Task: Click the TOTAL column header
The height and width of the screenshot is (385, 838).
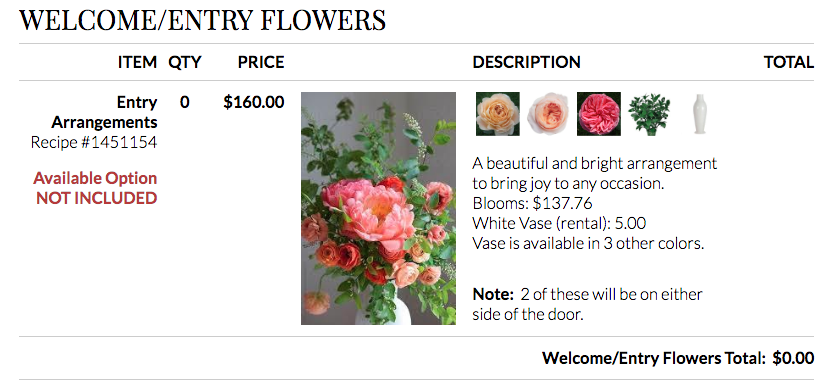Action: [789, 62]
